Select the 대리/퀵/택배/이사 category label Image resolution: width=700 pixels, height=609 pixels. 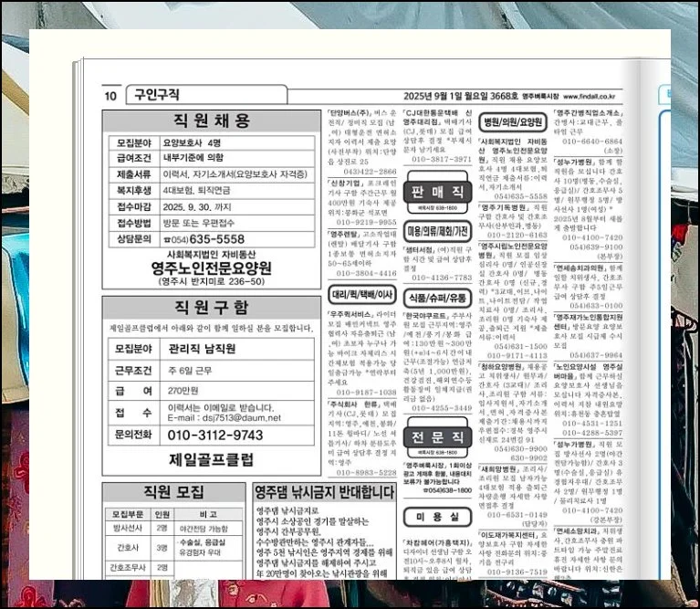[362, 294]
